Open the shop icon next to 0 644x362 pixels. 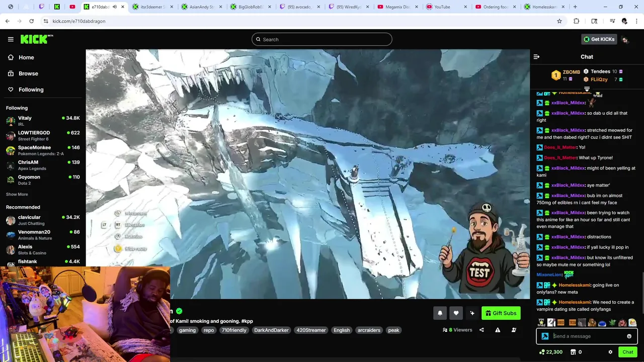(x=573, y=352)
